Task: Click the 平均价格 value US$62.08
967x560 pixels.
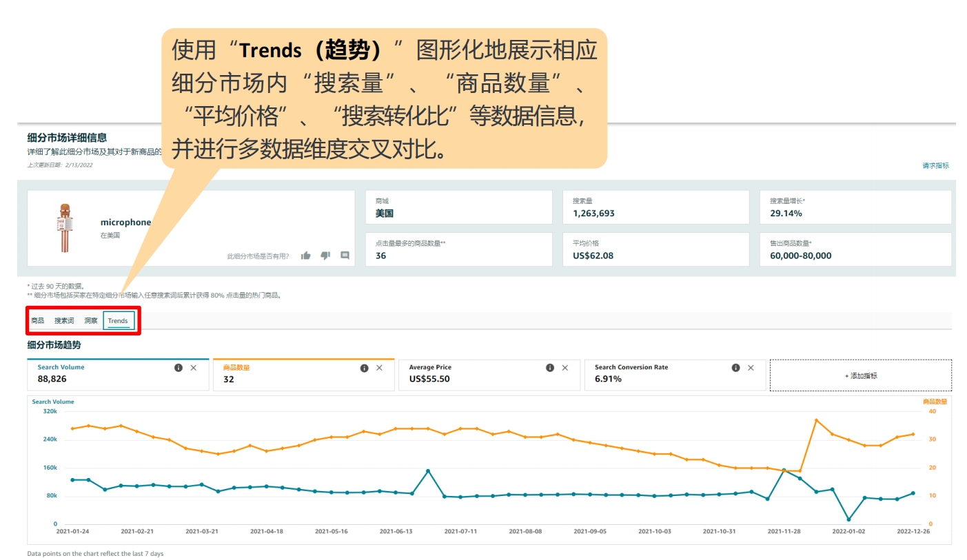Action: pos(593,256)
